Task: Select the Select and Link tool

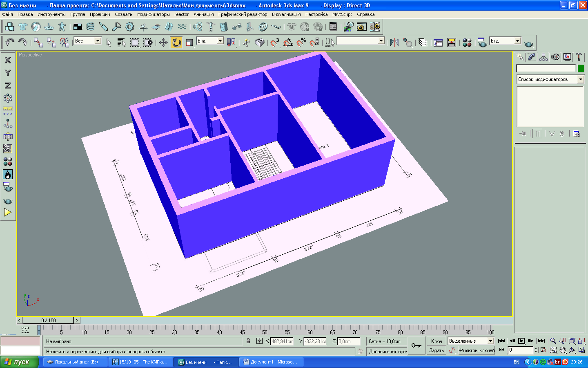Action: (38, 42)
